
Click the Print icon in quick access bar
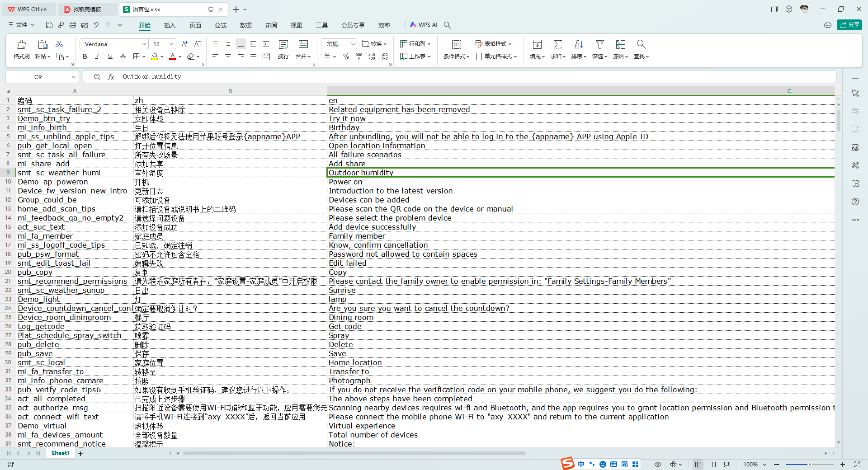click(73, 25)
